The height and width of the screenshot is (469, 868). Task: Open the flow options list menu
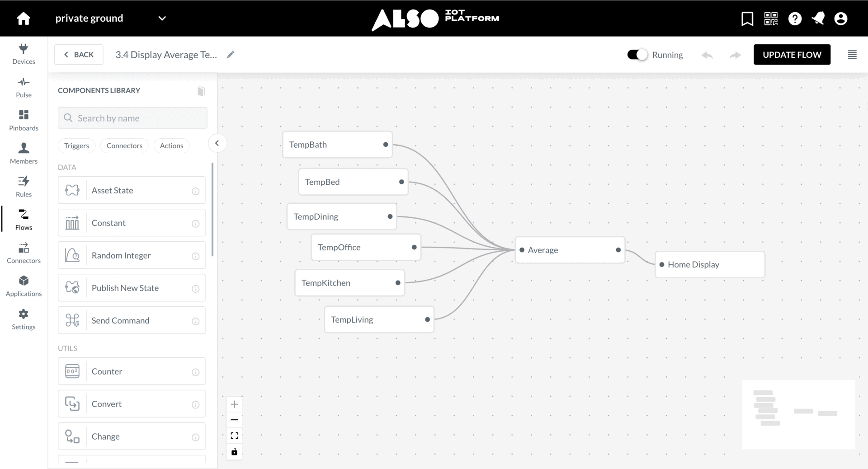coord(852,55)
